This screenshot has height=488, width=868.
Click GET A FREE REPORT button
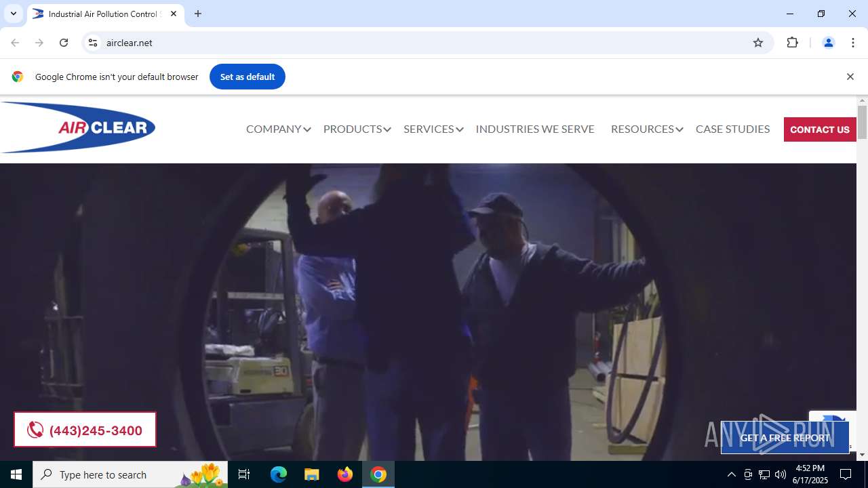pos(785,438)
